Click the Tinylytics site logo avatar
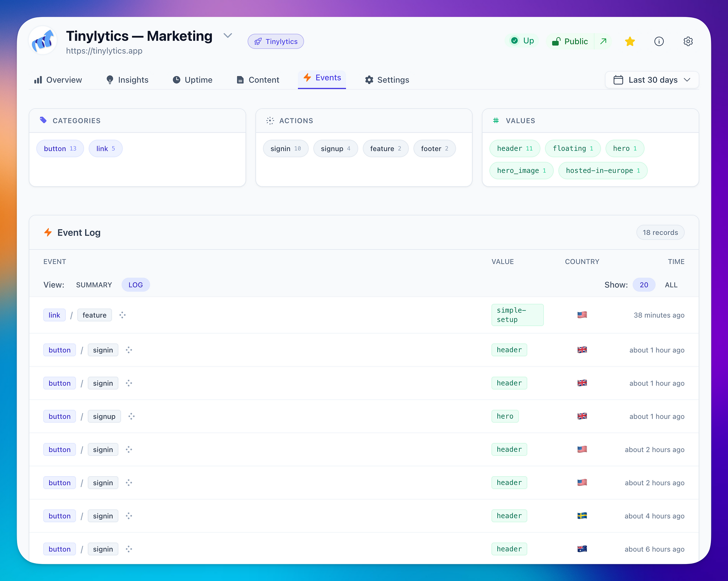The width and height of the screenshot is (728, 581). [43, 40]
